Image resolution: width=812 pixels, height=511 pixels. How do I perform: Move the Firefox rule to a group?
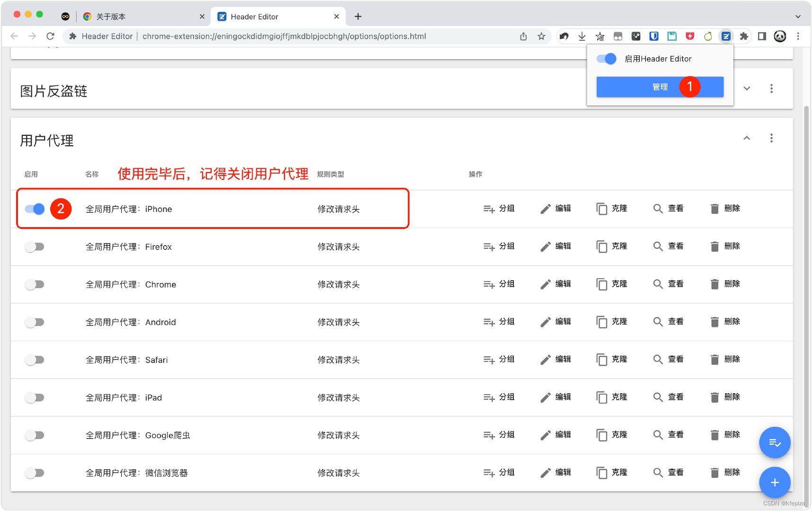tap(499, 247)
